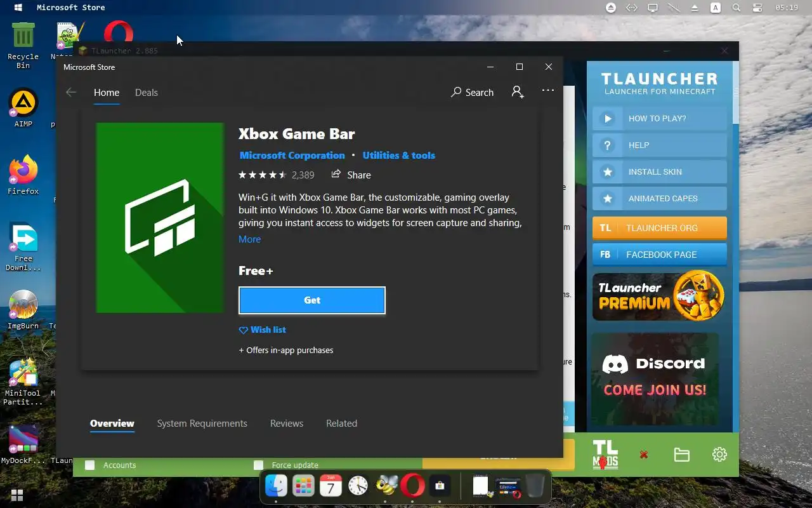Click the Windows logo in the top bar

pyautogui.click(x=18, y=8)
